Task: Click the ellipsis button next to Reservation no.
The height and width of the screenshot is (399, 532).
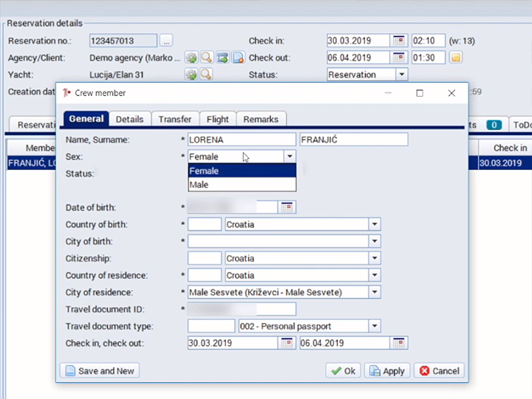Action: [166, 41]
